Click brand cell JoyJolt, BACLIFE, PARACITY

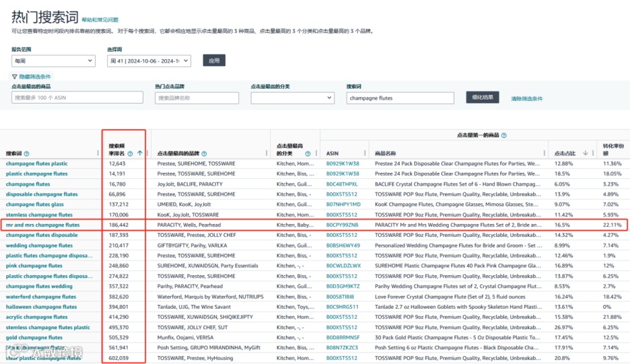point(190,184)
